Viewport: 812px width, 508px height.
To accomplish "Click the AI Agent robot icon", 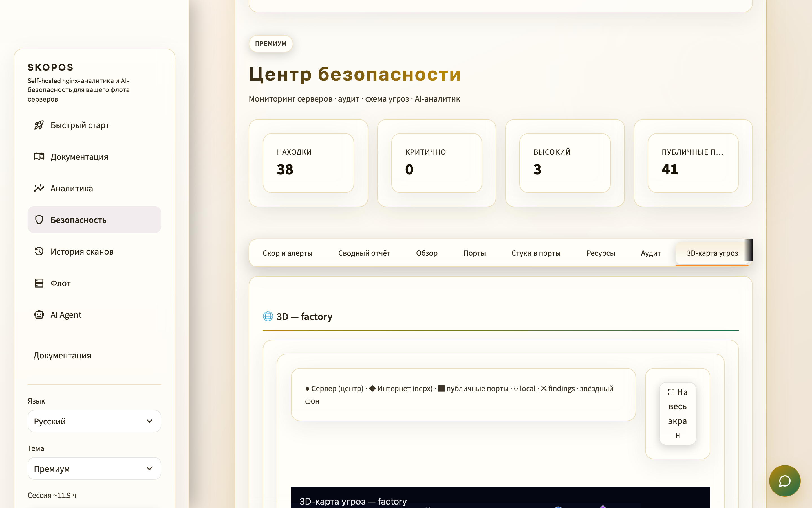I will [x=39, y=314].
